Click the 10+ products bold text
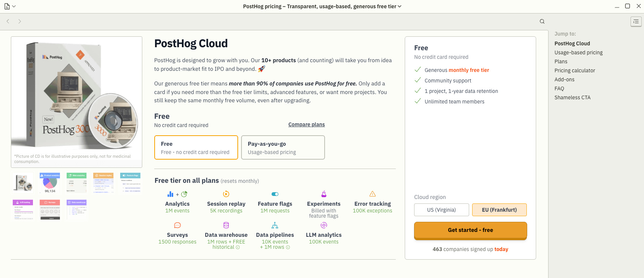 click(x=279, y=60)
